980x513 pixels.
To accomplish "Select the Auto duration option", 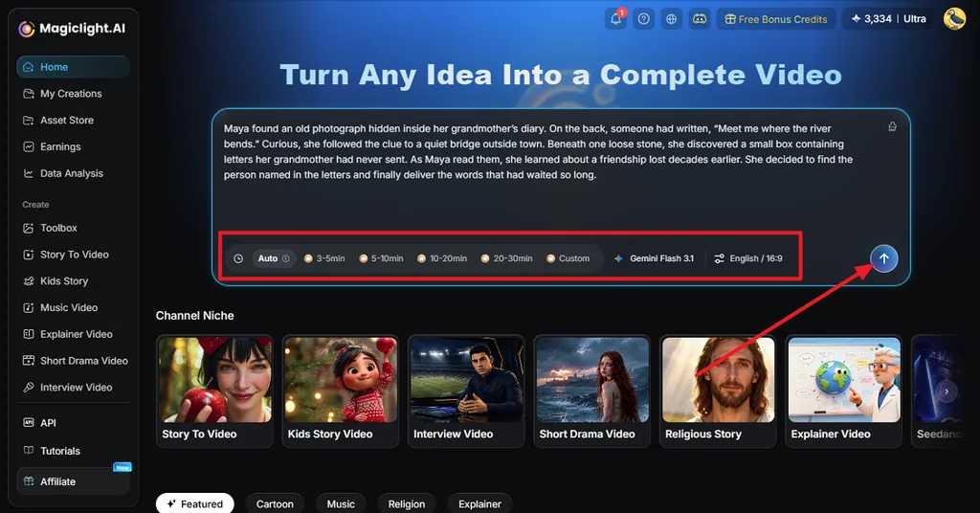I will 274,258.
